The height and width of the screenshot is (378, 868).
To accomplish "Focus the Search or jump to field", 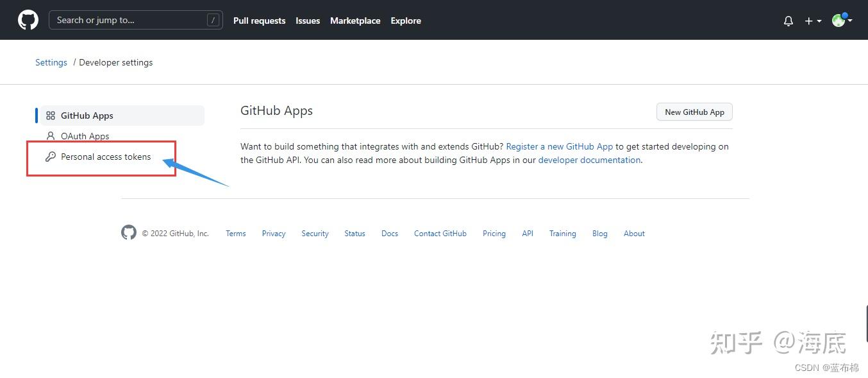I will point(128,20).
